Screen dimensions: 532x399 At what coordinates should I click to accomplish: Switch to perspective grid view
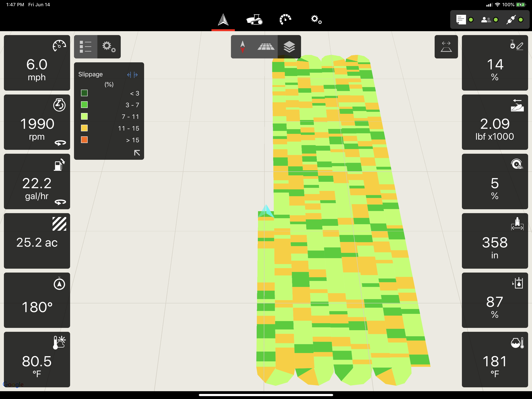coord(266,47)
